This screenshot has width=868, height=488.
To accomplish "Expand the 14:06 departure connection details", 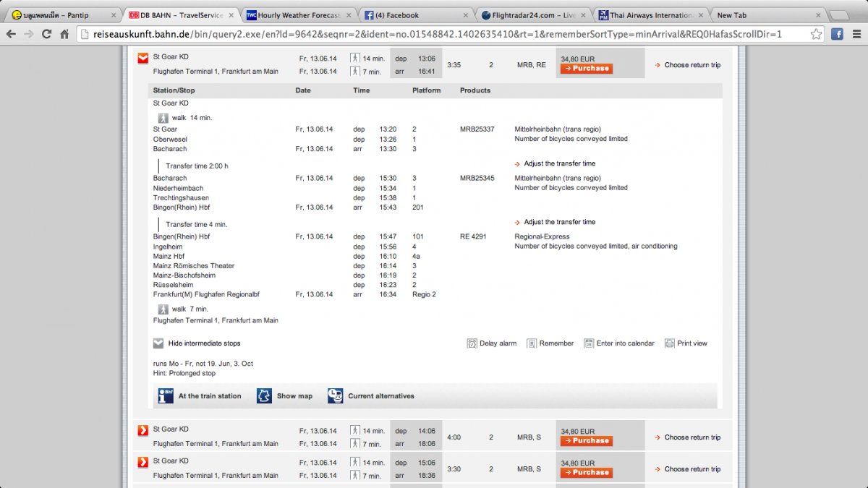I will [x=143, y=431].
